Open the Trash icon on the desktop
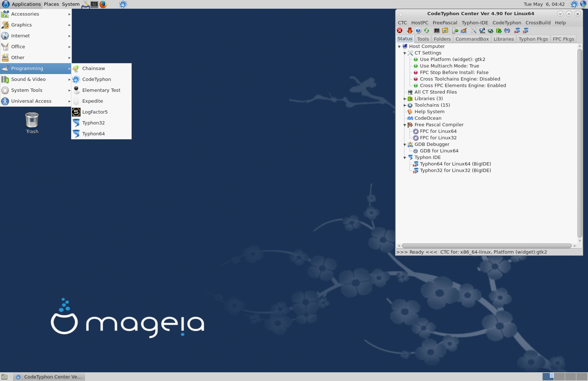The image size is (588, 381). tap(32, 123)
